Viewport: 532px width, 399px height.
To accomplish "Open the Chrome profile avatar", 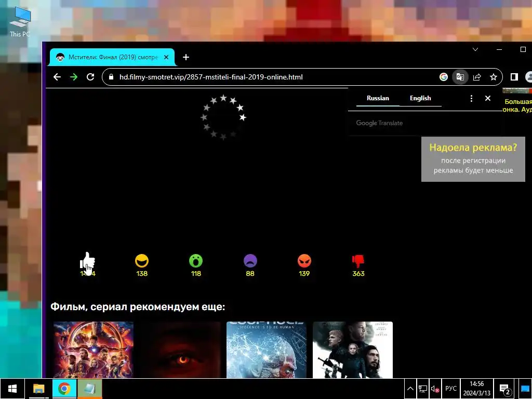I will (x=529, y=77).
